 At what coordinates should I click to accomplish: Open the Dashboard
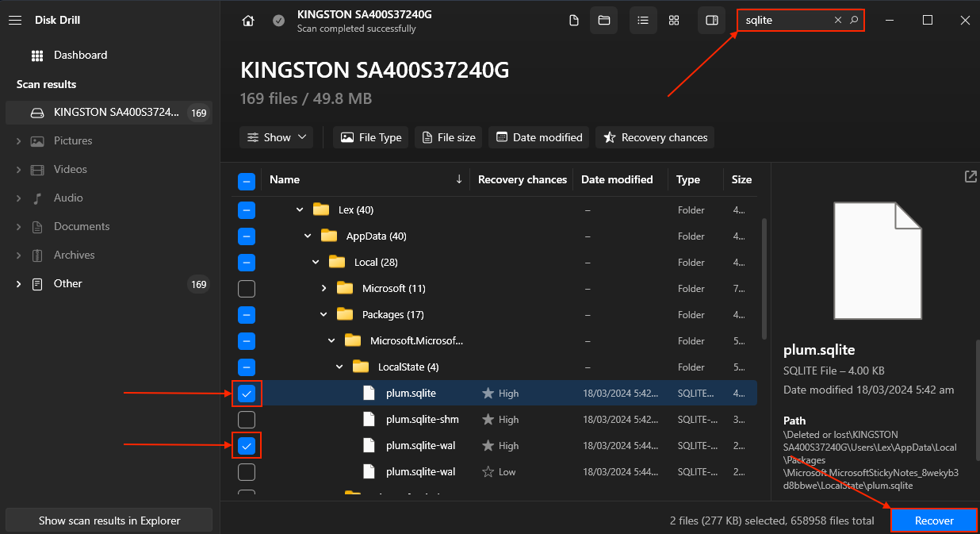(x=80, y=55)
